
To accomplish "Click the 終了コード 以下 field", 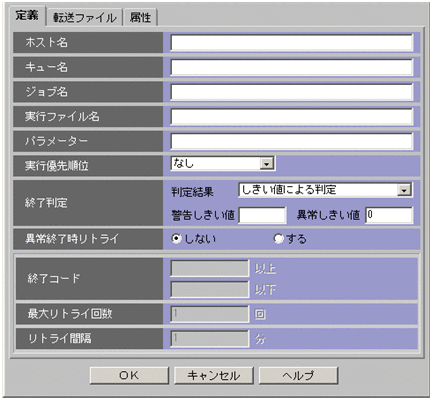I will pos(209,289).
